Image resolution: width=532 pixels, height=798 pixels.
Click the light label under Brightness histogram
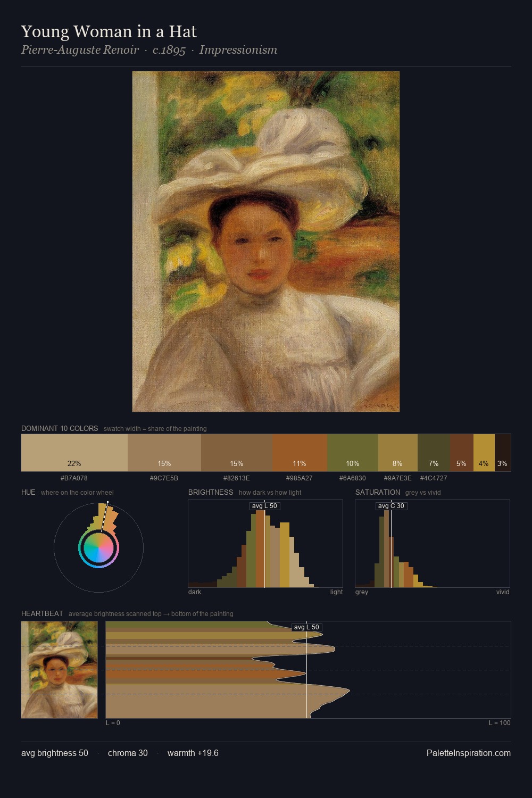pos(336,592)
